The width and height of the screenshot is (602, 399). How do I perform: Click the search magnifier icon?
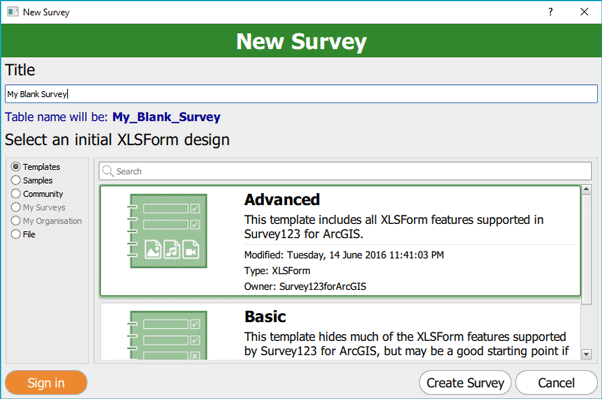click(x=108, y=171)
